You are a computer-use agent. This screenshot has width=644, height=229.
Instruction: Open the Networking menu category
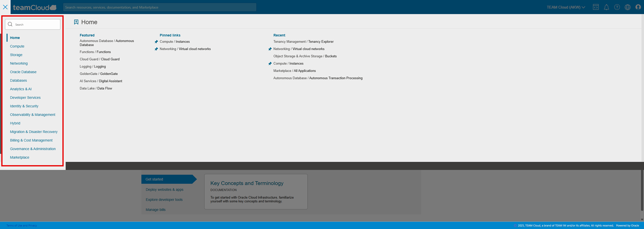pos(19,63)
